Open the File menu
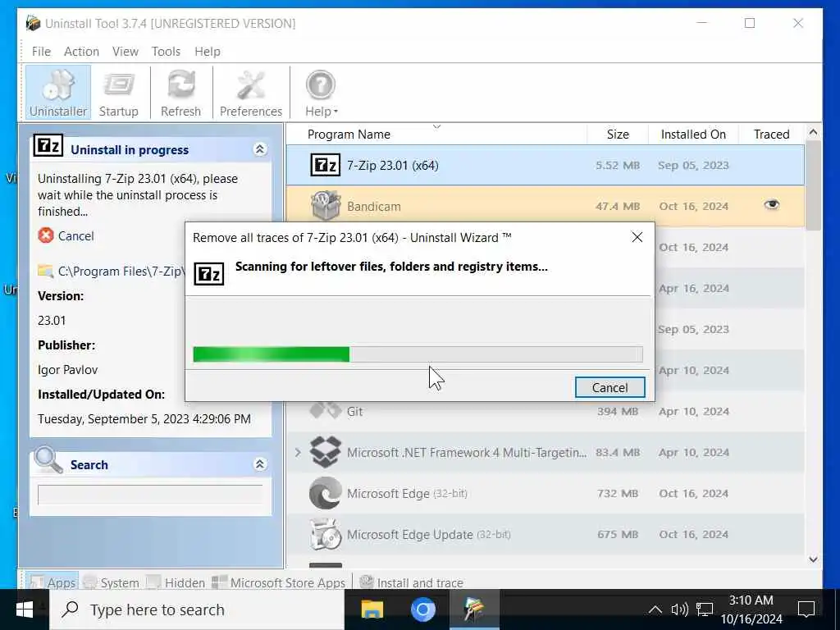The width and height of the screenshot is (840, 630). pos(41,52)
